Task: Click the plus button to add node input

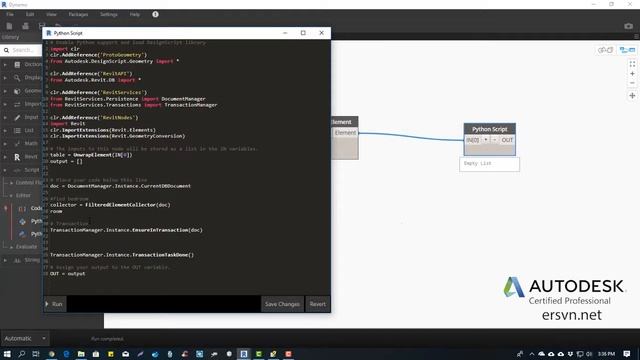Action: (486, 140)
